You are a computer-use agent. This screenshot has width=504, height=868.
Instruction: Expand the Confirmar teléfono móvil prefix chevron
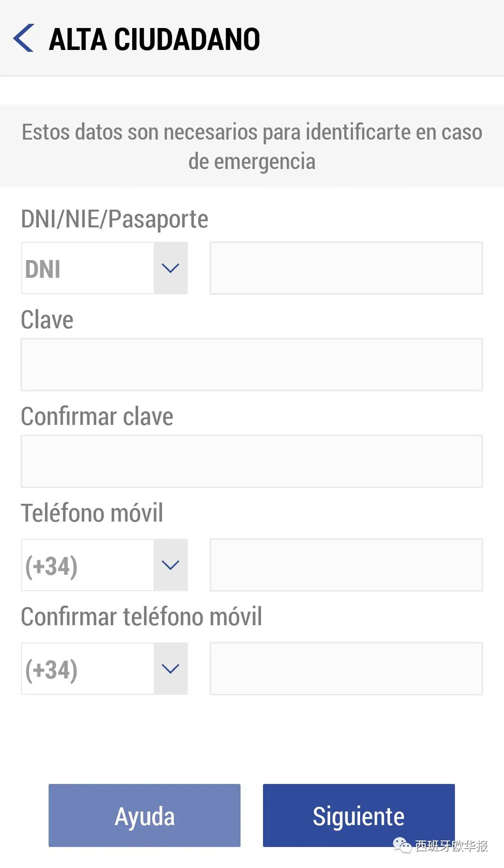(x=170, y=669)
